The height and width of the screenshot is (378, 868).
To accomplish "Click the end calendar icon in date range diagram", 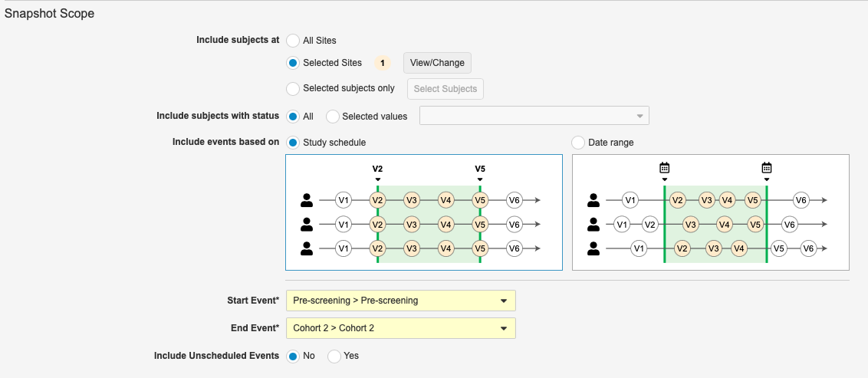I will point(766,168).
